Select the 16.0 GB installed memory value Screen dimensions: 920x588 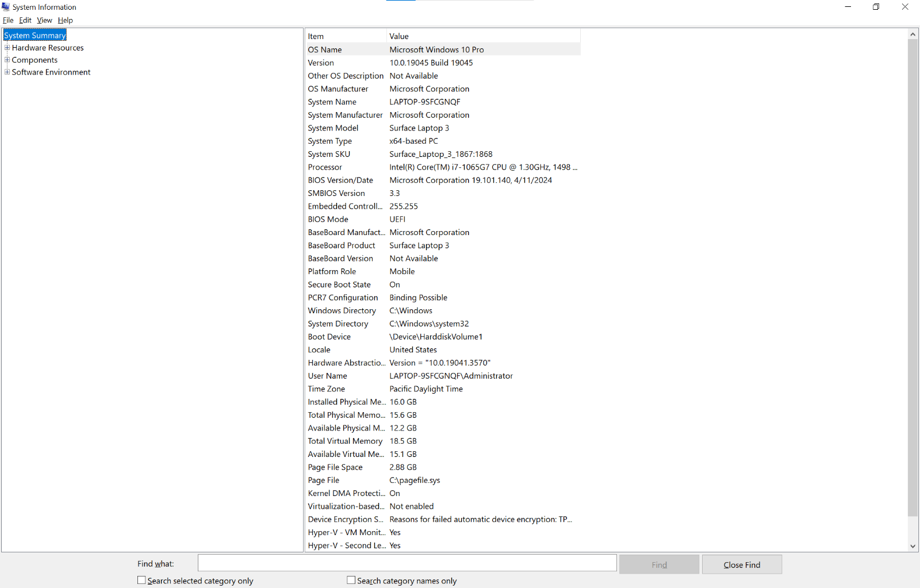pos(403,402)
